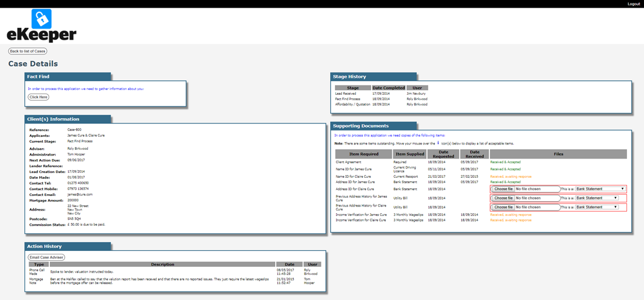Choose file for Address ID for Claire Cure
Screen dimensions: 644x300
point(503,189)
